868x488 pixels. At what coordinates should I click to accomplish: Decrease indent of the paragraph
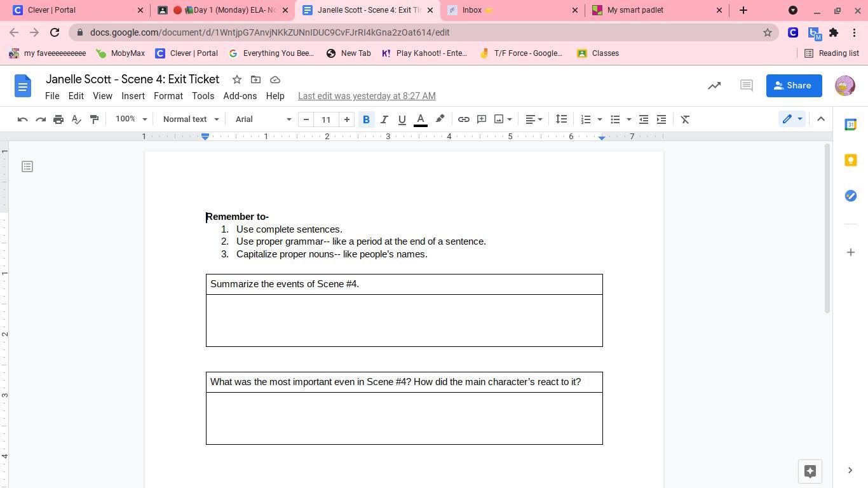(x=644, y=119)
